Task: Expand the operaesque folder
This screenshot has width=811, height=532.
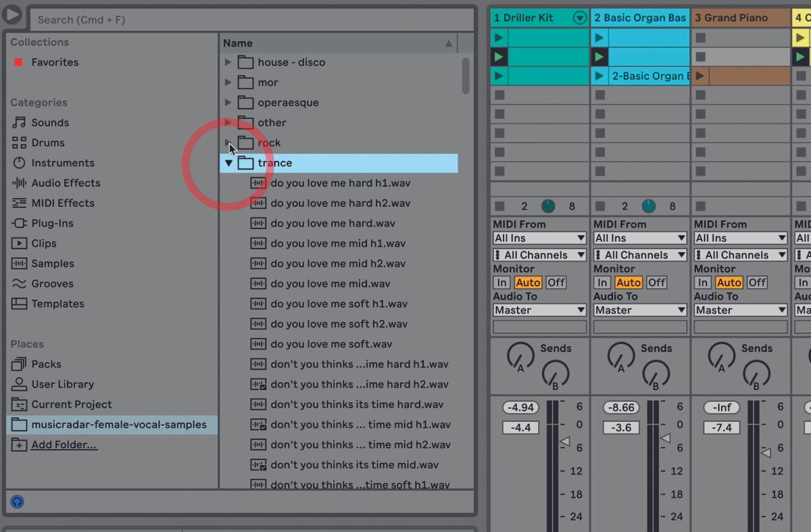Action: [x=228, y=103]
